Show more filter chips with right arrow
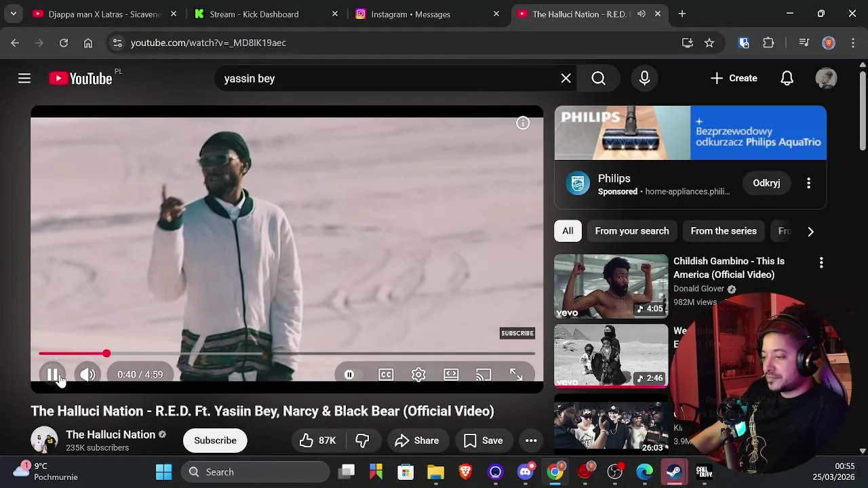Image resolution: width=868 pixels, height=488 pixels. [810, 231]
